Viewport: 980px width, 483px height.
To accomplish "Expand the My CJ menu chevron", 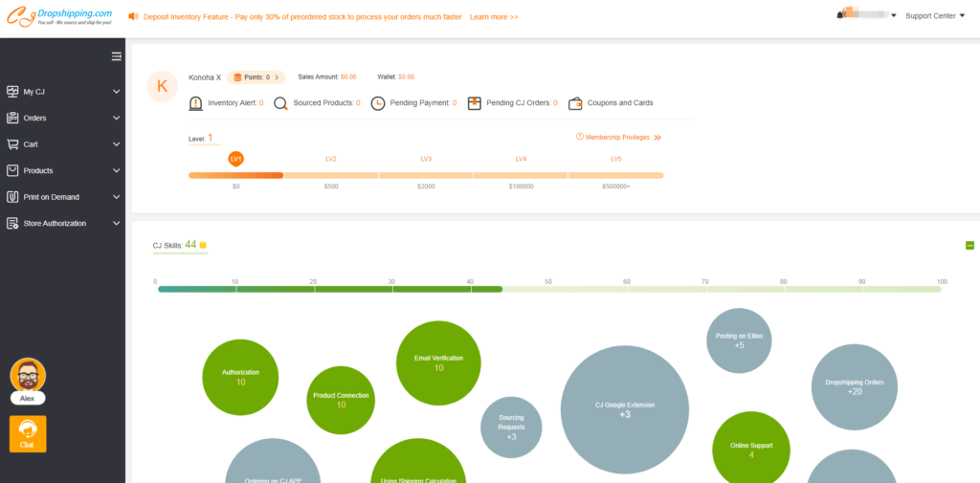I will (x=116, y=92).
